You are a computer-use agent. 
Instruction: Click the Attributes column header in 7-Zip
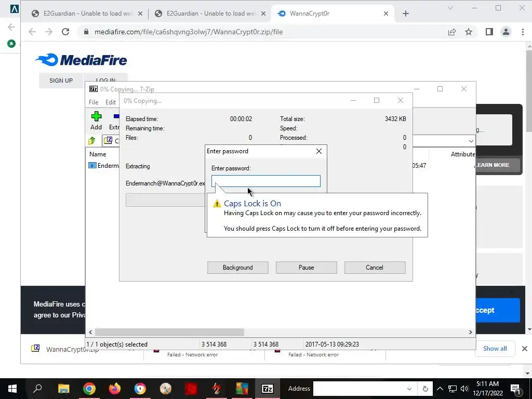463,154
